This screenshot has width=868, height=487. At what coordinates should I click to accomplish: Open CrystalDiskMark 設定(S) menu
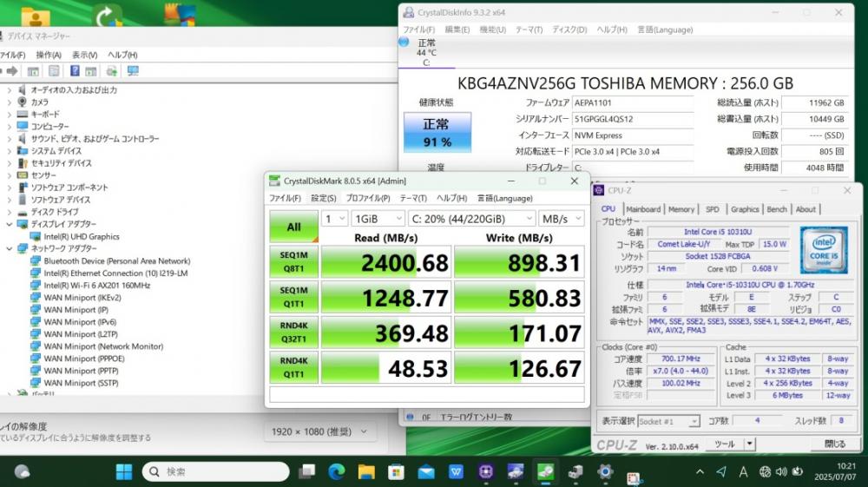(x=323, y=198)
